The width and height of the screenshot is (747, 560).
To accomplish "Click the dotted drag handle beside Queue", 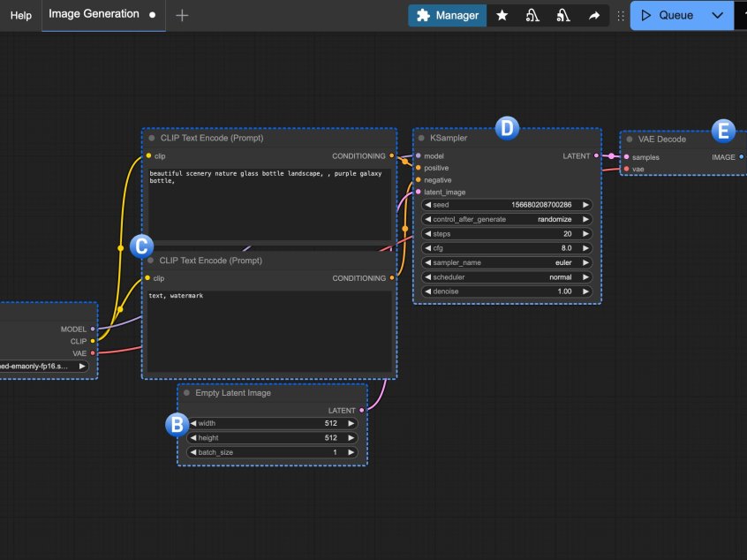I will (620, 16).
